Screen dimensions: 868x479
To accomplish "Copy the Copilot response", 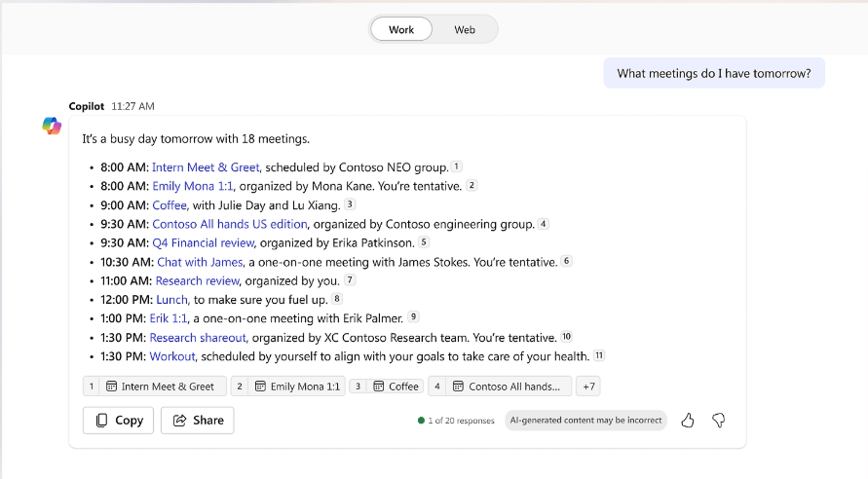I will (118, 421).
